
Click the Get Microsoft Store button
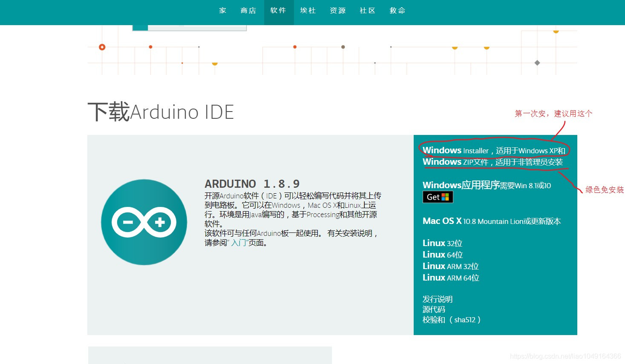(x=438, y=197)
